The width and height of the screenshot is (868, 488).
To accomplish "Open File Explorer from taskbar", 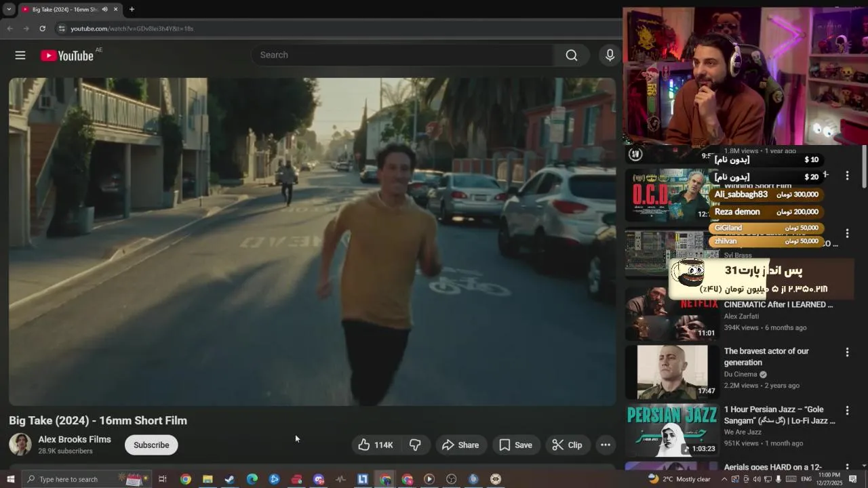I will [x=208, y=479].
